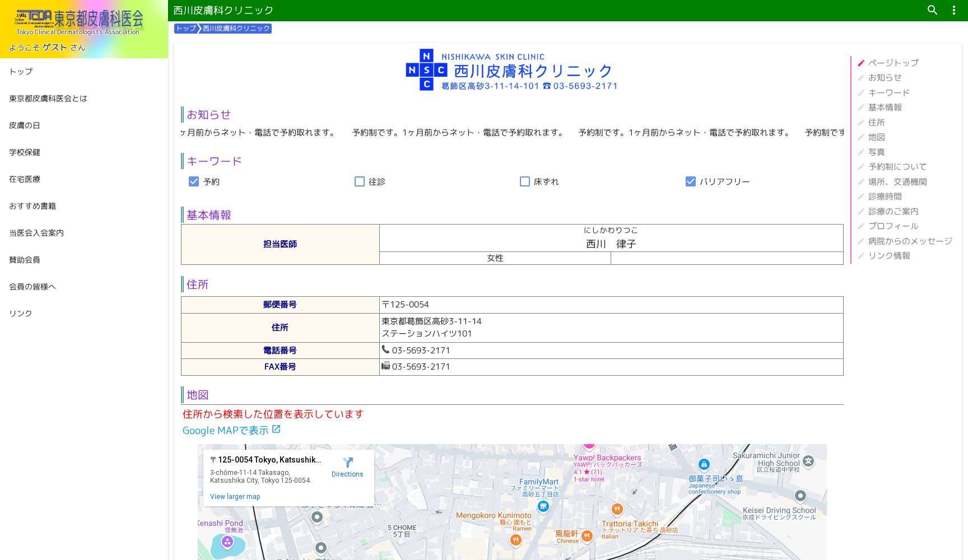Click the search magnifier icon in header
The image size is (968, 560).
tap(932, 10)
